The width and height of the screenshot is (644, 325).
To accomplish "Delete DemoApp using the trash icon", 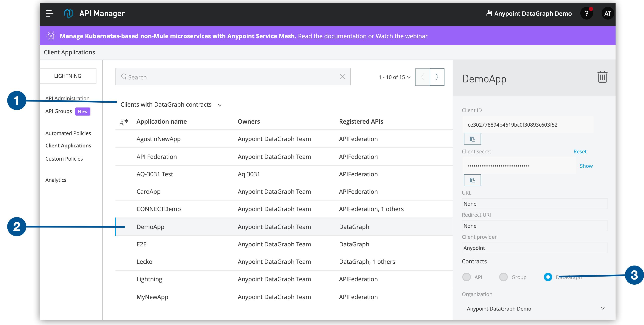I will (602, 77).
